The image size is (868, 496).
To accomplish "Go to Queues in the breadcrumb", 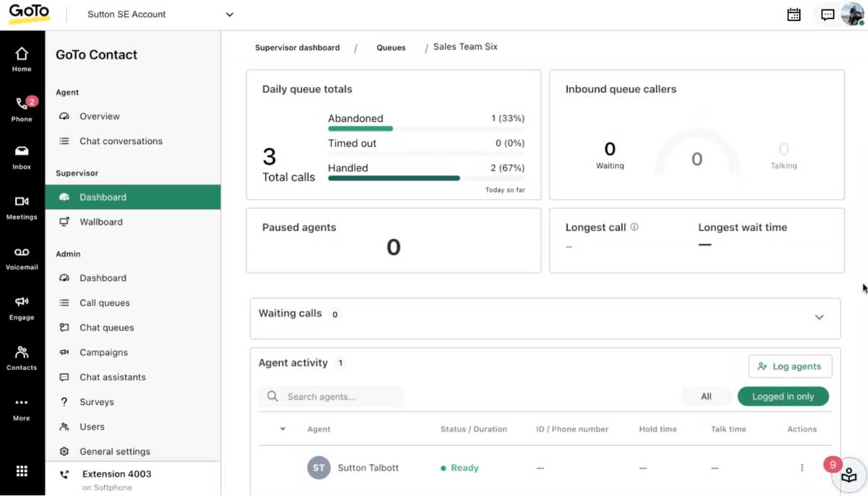I will 391,47.
